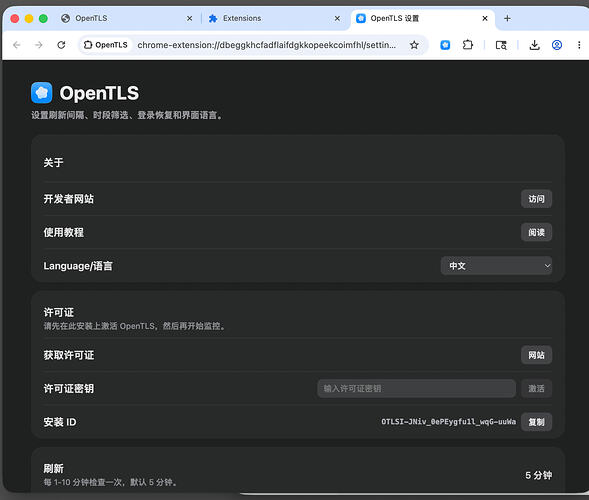This screenshot has width=589, height=500.
Task: Focus the 输入许可证密钥 input field
Action: [416, 388]
